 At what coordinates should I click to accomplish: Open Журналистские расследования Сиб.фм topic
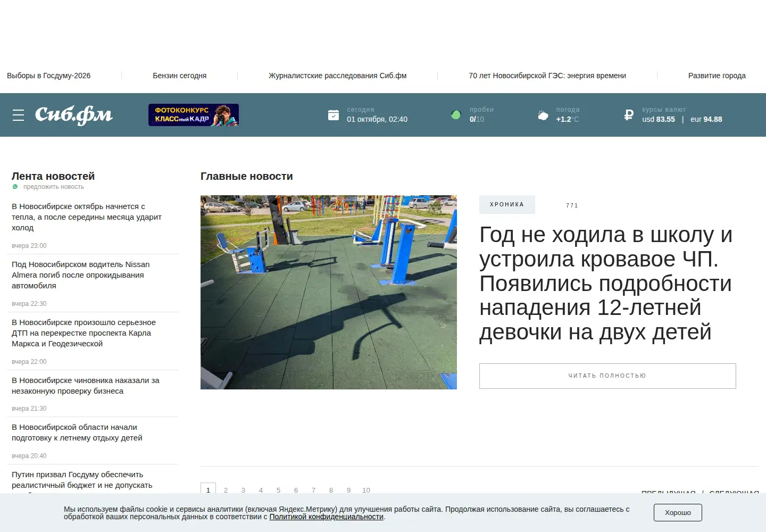click(338, 76)
